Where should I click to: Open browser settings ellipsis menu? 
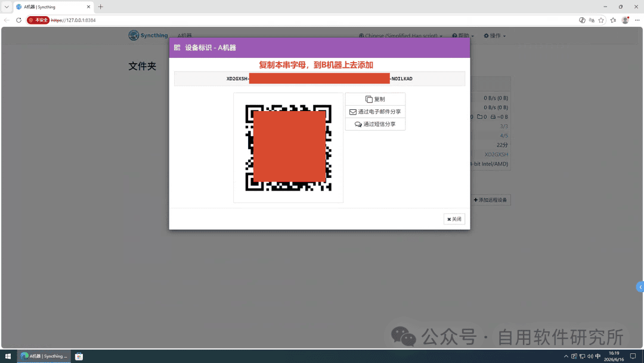pyautogui.click(x=637, y=20)
